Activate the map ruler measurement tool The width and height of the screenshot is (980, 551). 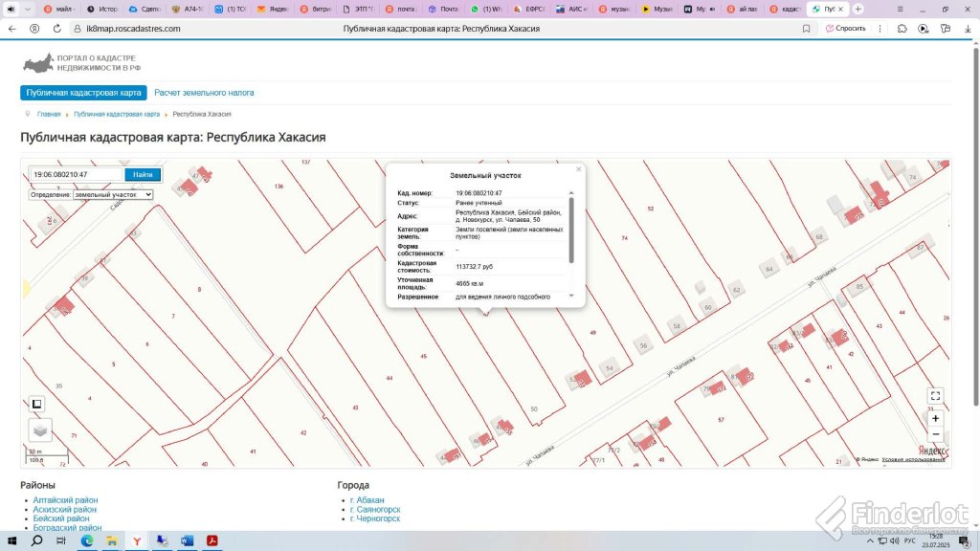[37, 404]
